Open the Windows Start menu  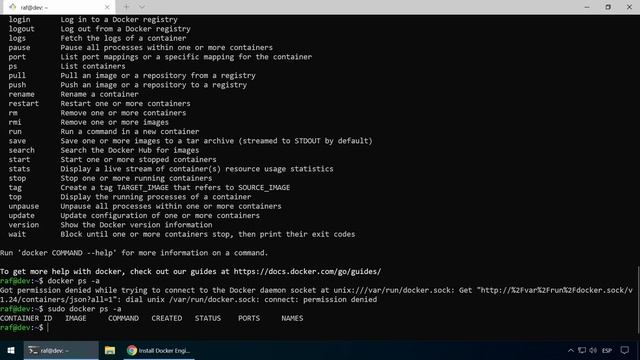[11, 350]
